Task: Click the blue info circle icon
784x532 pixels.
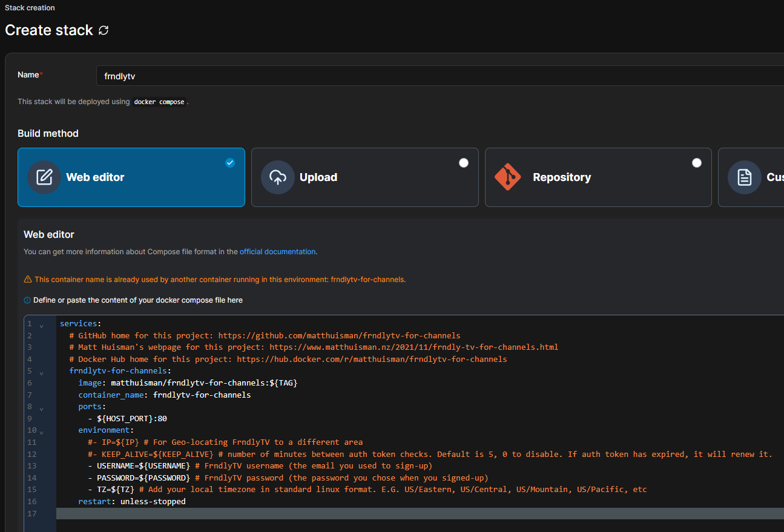Action: 27,300
